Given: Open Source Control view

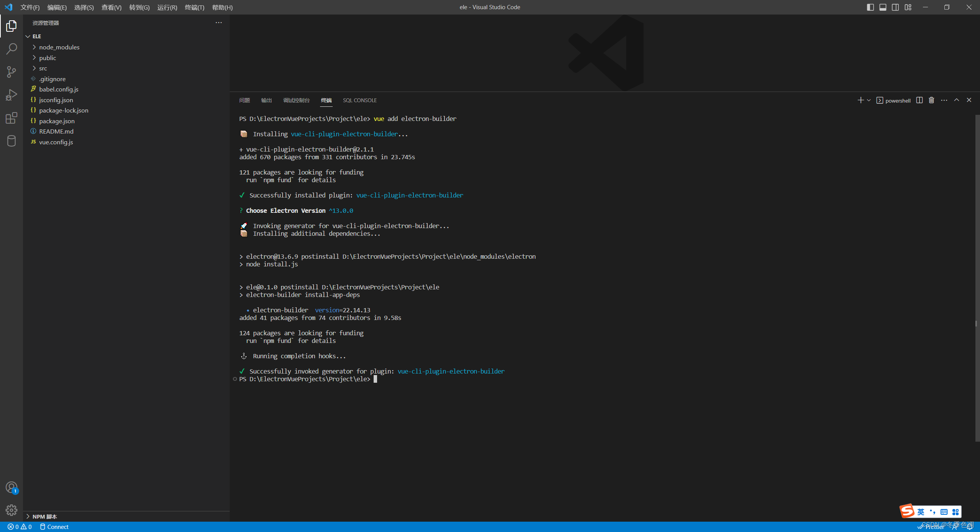Looking at the screenshot, I should pyautogui.click(x=11, y=72).
